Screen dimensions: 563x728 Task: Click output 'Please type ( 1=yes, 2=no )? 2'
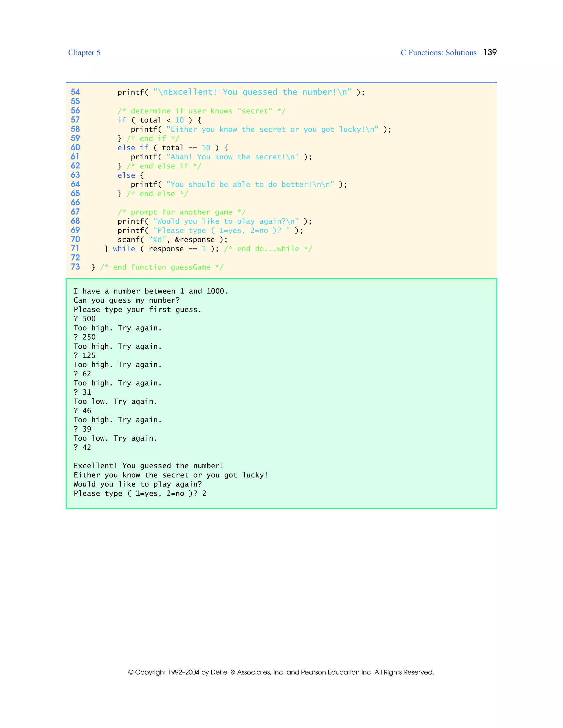tap(140, 494)
